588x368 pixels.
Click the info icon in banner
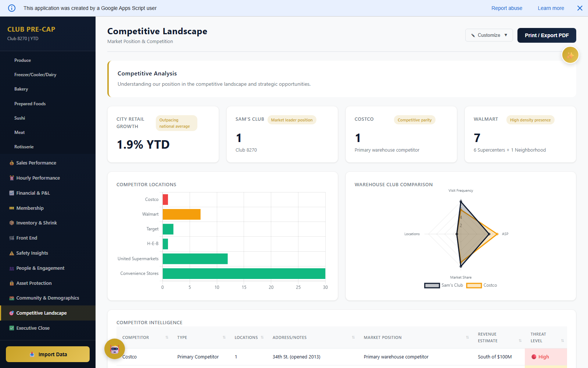pyautogui.click(x=12, y=8)
